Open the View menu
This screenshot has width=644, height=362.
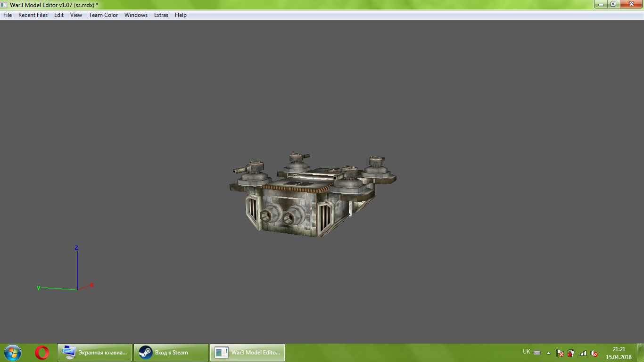coord(76,15)
